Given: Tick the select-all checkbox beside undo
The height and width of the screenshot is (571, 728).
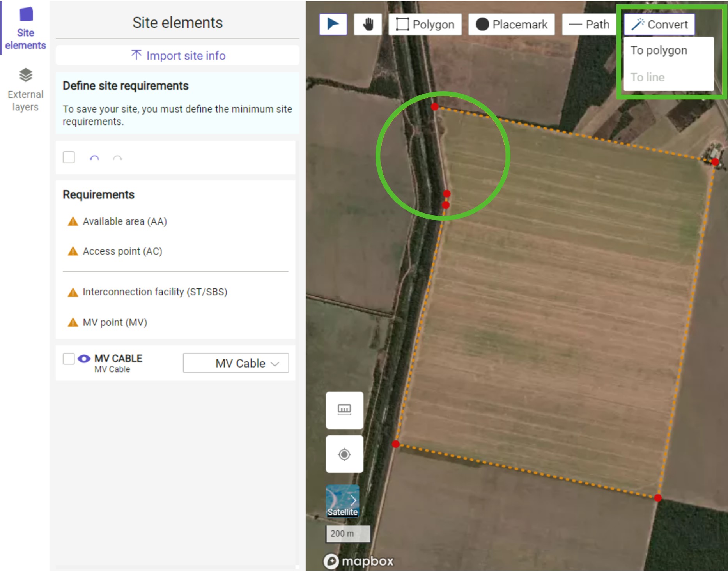Looking at the screenshot, I should point(69,157).
